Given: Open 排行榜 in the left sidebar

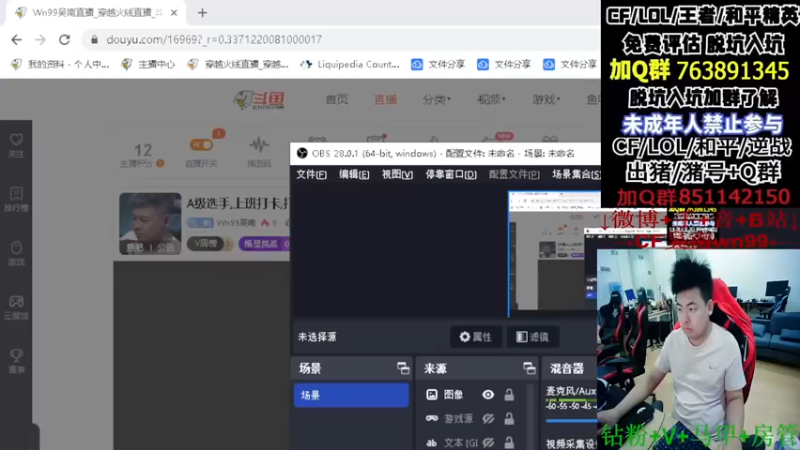Looking at the screenshot, I should coord(16,199).
